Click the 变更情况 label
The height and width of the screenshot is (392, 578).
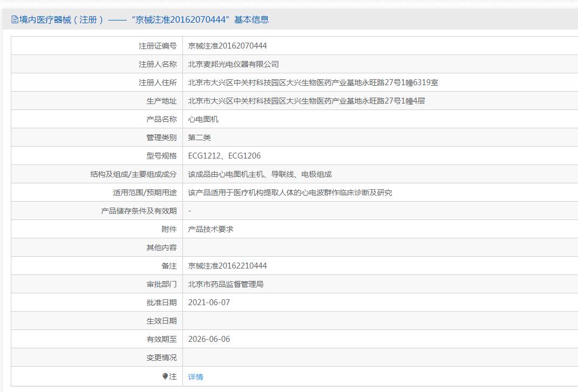pyautogui.click(x=161, y=357)
